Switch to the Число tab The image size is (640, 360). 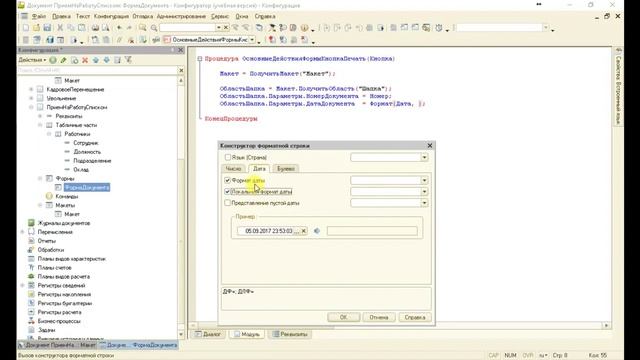point(233,169)
